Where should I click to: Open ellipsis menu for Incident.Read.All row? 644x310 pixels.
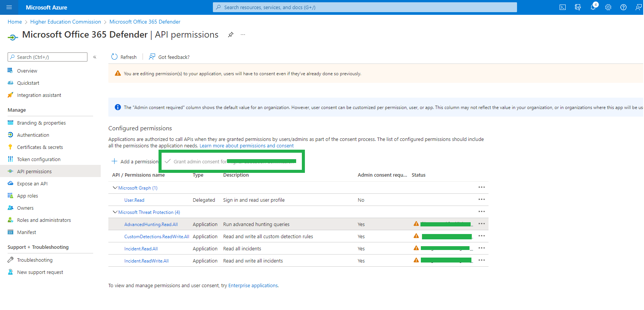click(482, 248)
